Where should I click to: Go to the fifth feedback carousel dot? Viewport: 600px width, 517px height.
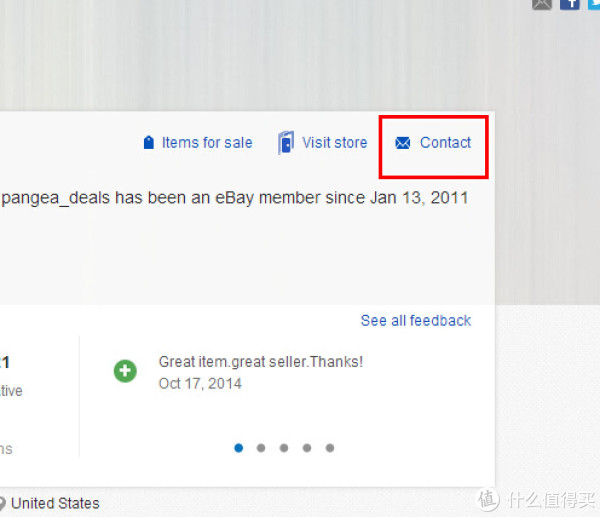(330, 448)
